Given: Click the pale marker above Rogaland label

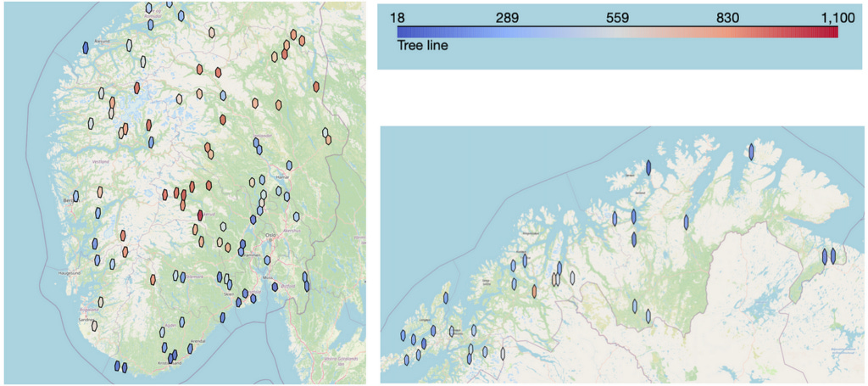Looking at the screenshot, I should coord(101,302).
